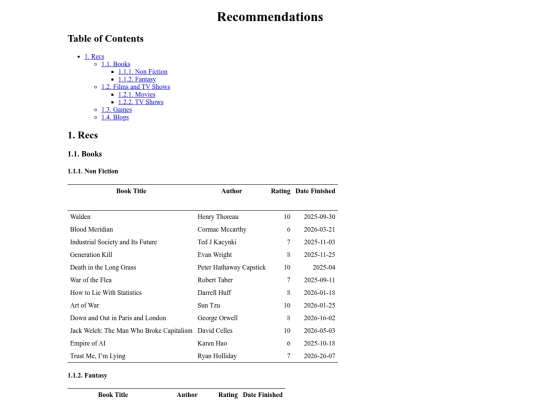The width and height of the screenshot is (540, 405).
Task: Click author 'Ryan Holliday'
Action: pos(217,356)
